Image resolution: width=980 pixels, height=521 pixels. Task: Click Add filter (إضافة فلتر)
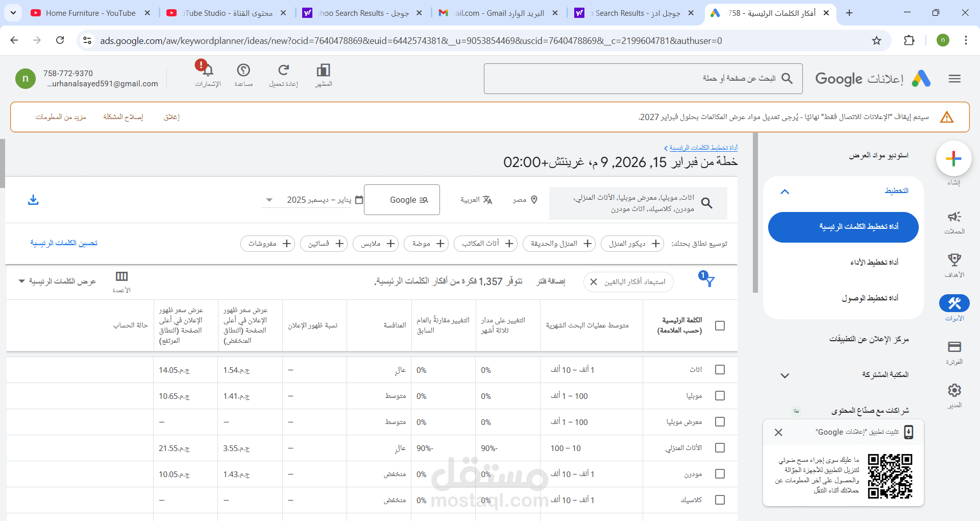[551, 281]
